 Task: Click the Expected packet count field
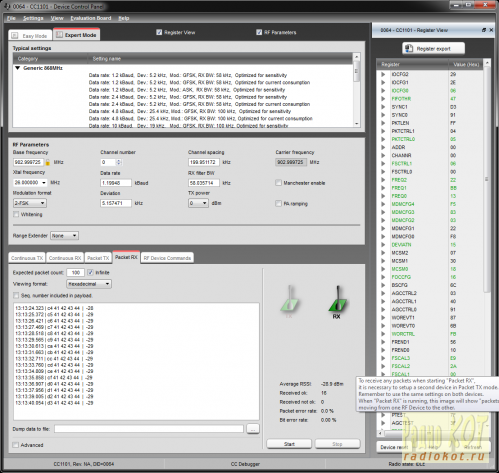tap(76, 272)
